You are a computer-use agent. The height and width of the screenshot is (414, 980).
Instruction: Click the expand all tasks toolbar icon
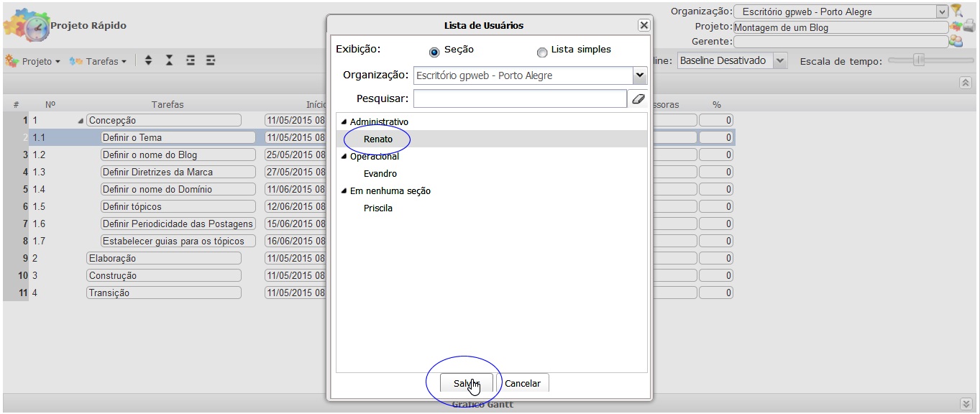148,61
